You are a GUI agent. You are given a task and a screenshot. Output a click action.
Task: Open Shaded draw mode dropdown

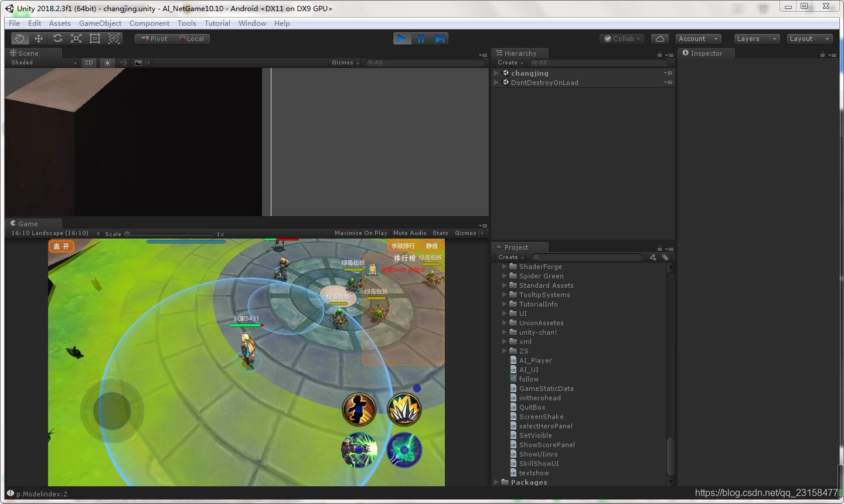click(43, 63)
